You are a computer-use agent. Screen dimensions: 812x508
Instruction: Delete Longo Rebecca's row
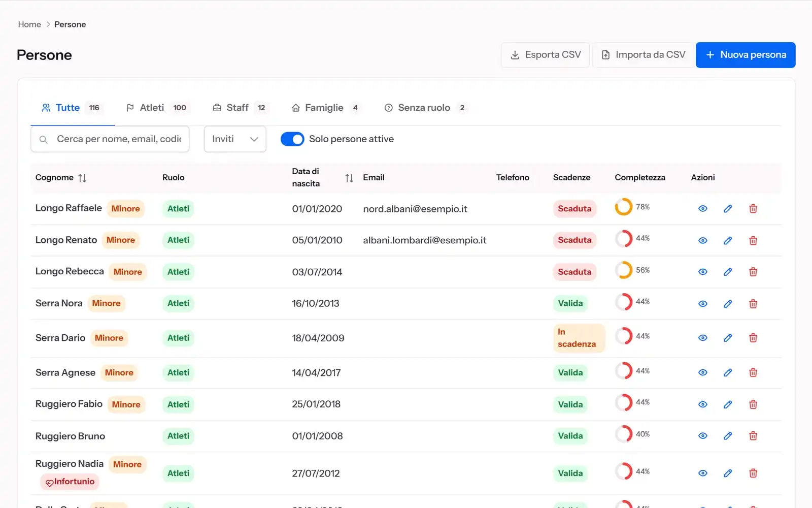[x=753, y=272]
